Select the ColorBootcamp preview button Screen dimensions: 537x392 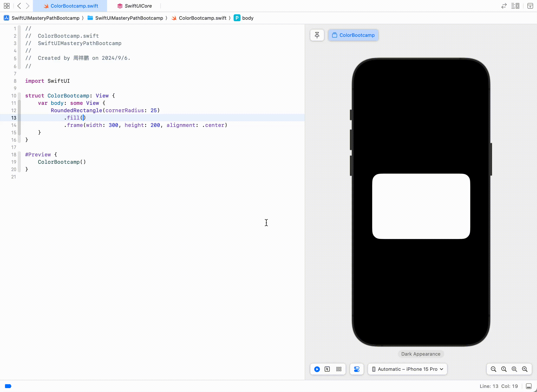tap(353, 35)
